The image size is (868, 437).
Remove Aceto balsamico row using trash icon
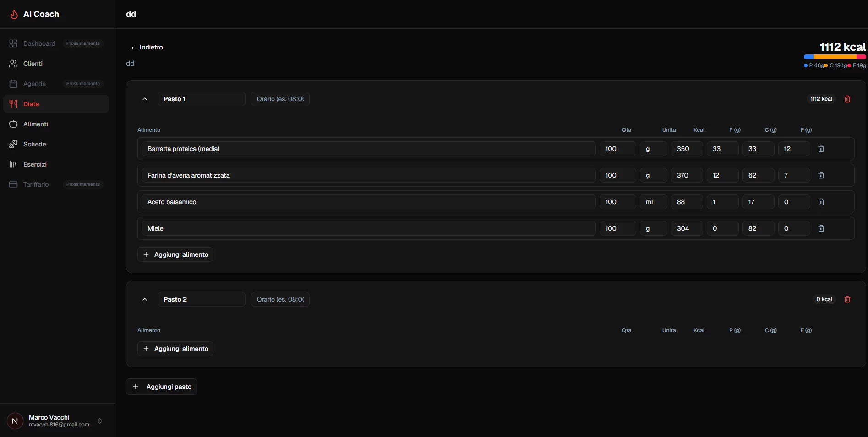click(821, 202)
